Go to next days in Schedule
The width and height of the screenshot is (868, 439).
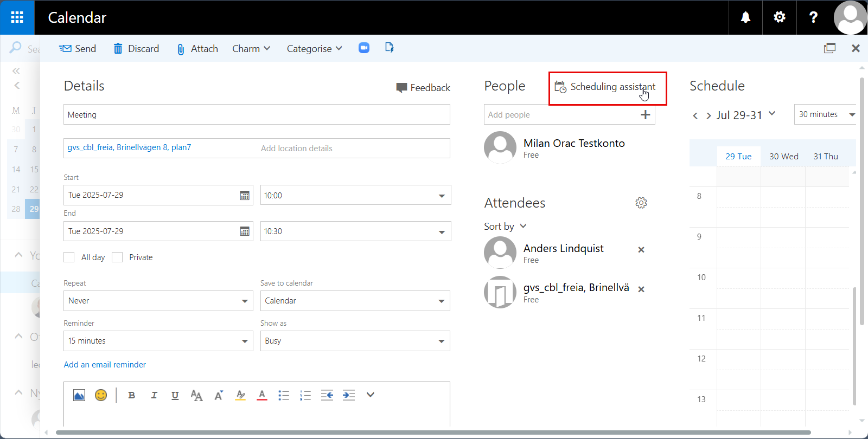coord(708,115)
